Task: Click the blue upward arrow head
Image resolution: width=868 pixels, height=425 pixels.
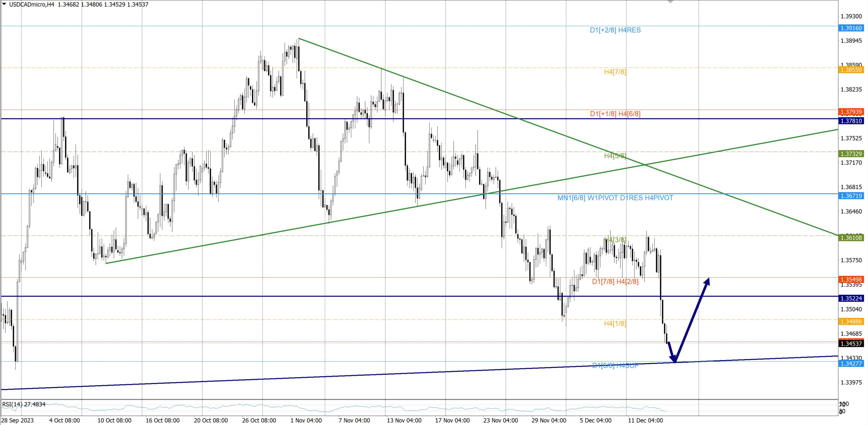Action: tap(707, 281)
